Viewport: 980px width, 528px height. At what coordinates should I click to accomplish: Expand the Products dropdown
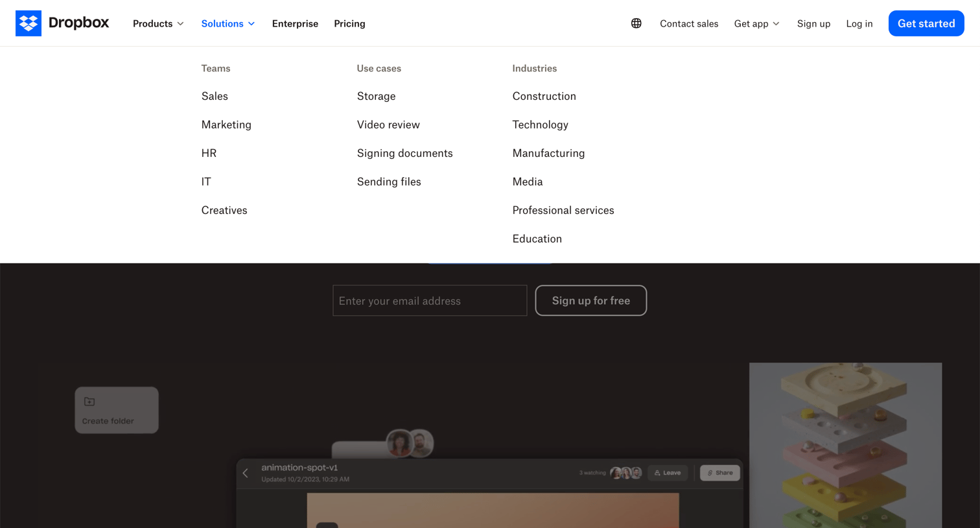click(x=158, y=23)
